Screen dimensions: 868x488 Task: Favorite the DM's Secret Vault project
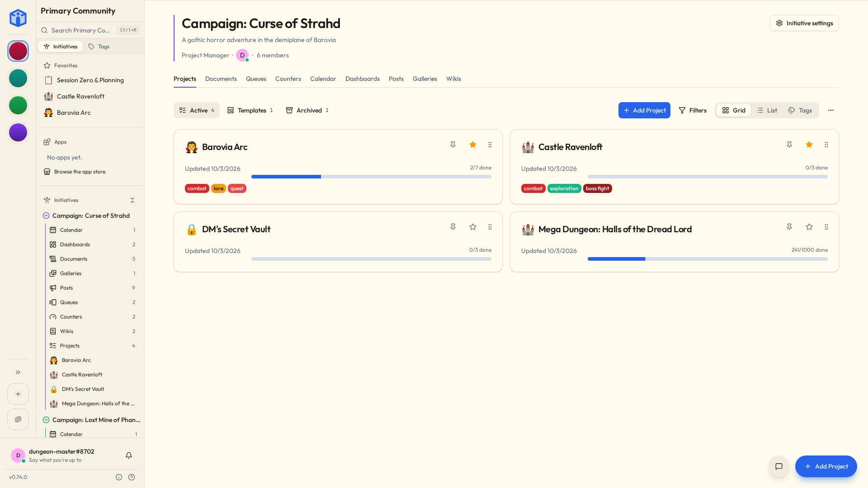coord(473,227)
